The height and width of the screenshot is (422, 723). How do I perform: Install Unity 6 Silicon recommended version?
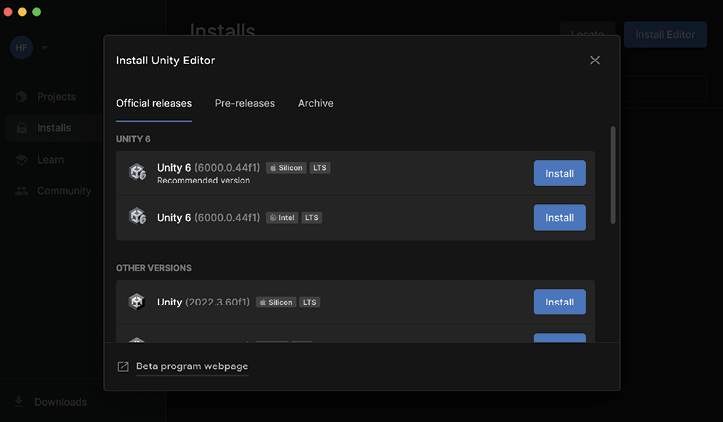pyautogui.click(x=560, y=173)
